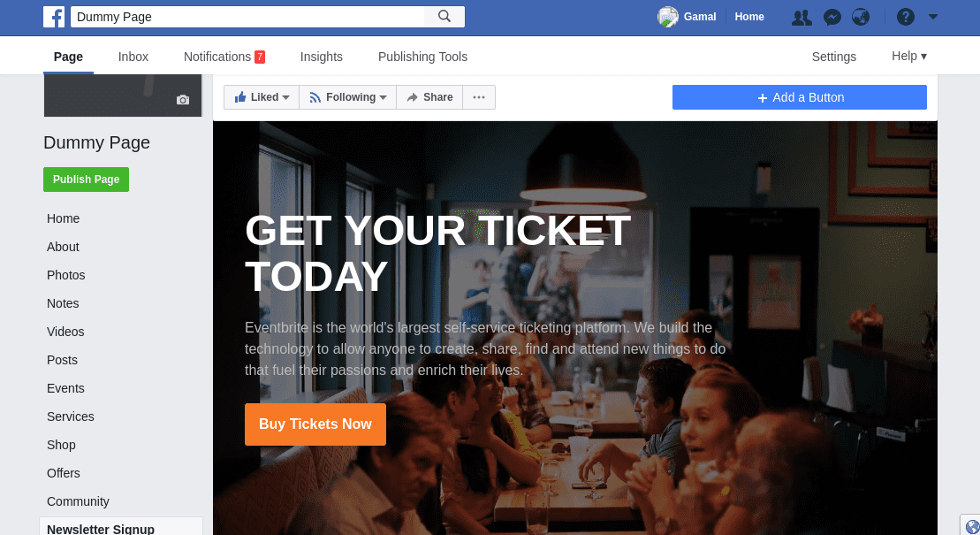Expand the Following dropdown
980x535 pixels.
347,97
